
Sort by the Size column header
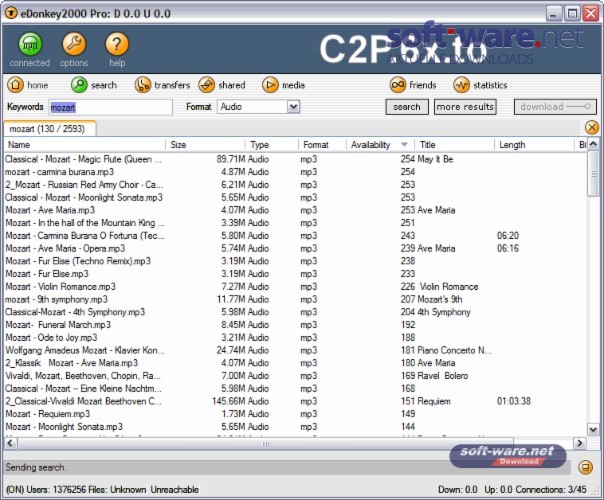coord(205,145)
